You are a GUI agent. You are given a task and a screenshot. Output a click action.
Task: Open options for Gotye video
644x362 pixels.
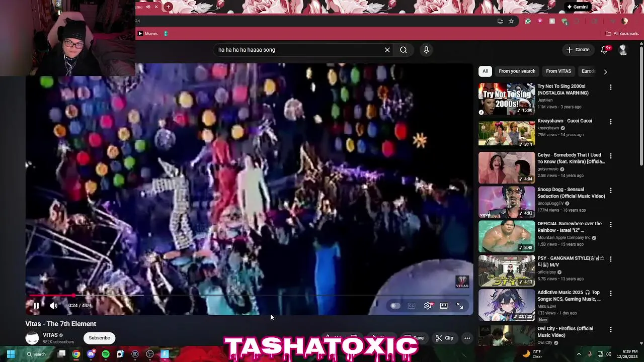[611, 156]
